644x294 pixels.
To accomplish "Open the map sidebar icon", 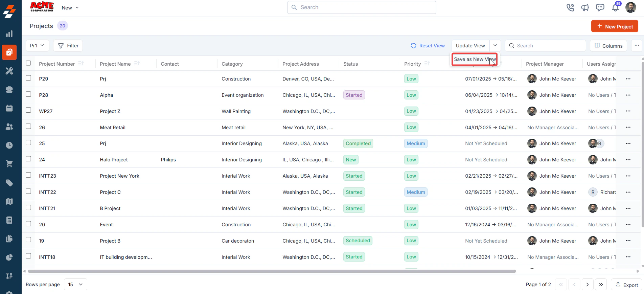I will [9, 201].
